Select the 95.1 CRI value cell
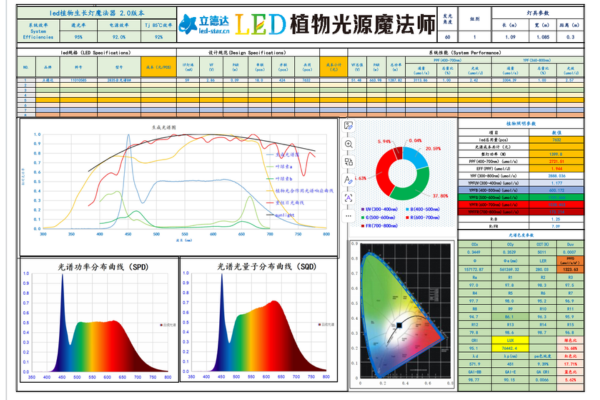 click(x=475, y=348)
